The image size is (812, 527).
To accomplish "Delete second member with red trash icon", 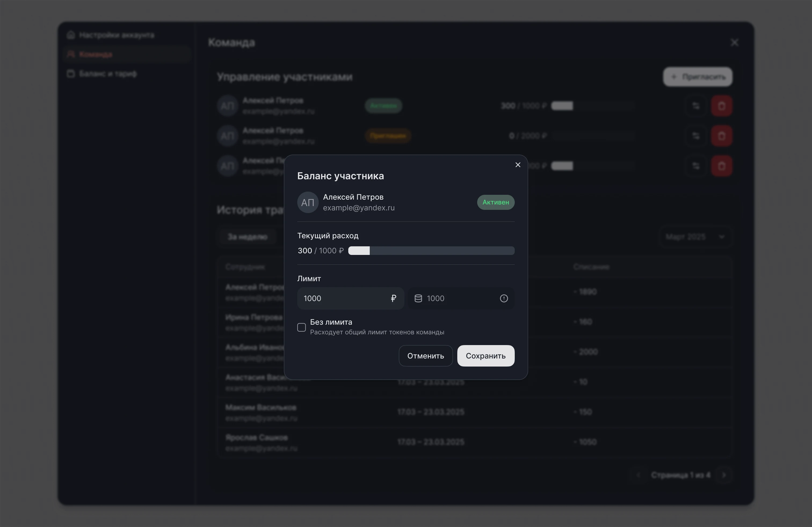I will point(721,136).
